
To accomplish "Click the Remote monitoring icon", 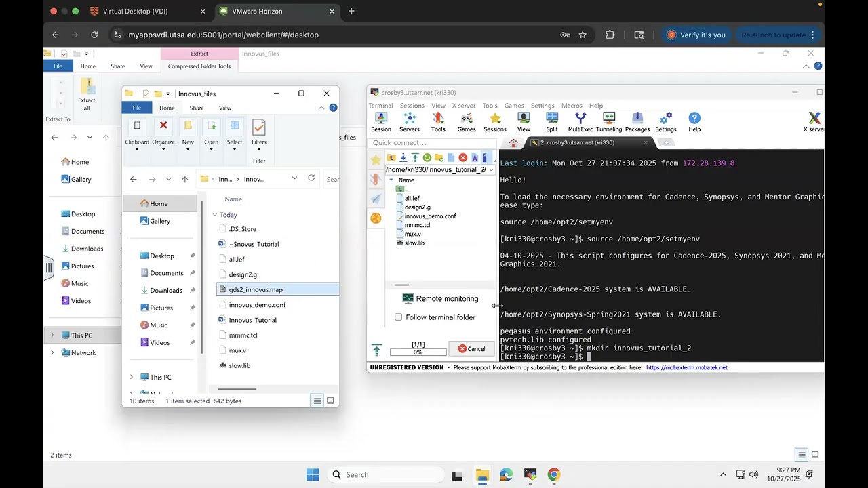I will [408, 298].
